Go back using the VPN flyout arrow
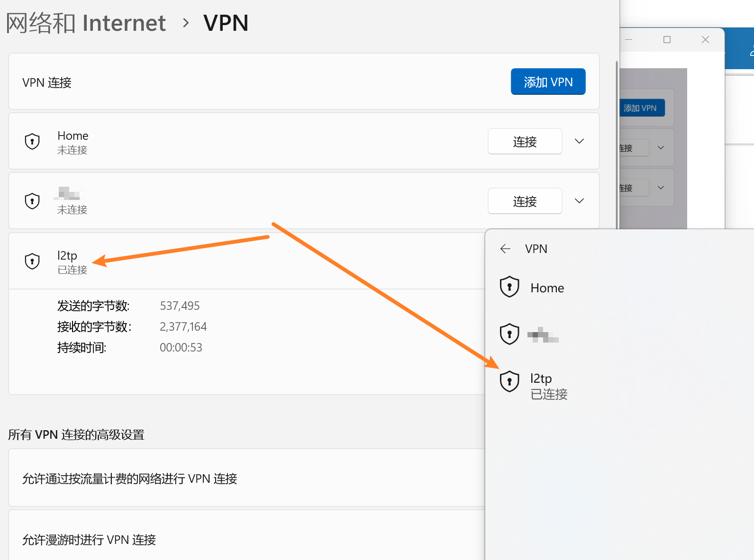The width and height of the screenshot is (754, 560). point(505,249)
